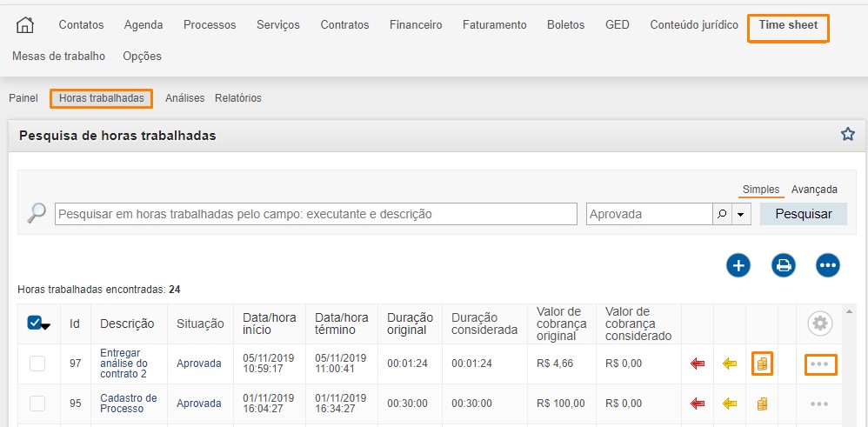
Task: Click the search field for executante and descrição
Action: [315, 214]
